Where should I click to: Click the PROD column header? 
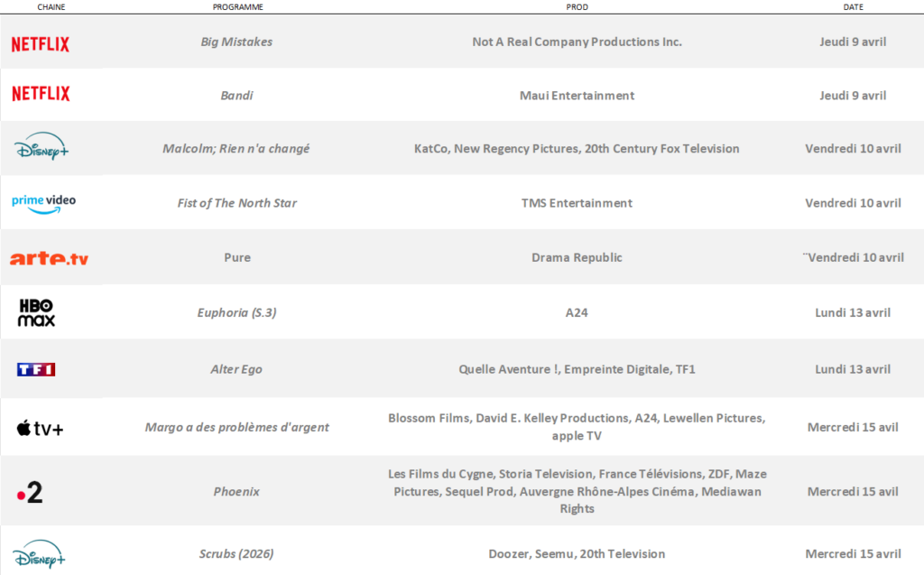click(x=577, y=6)
